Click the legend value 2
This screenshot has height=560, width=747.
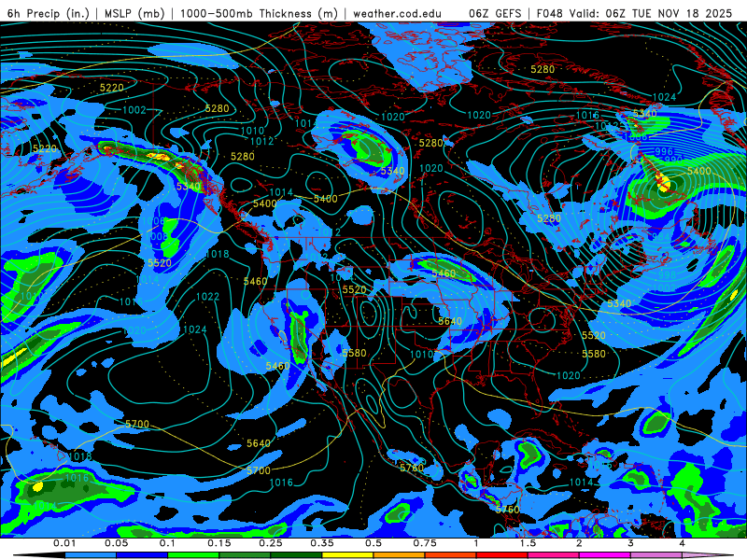(579, 543)
